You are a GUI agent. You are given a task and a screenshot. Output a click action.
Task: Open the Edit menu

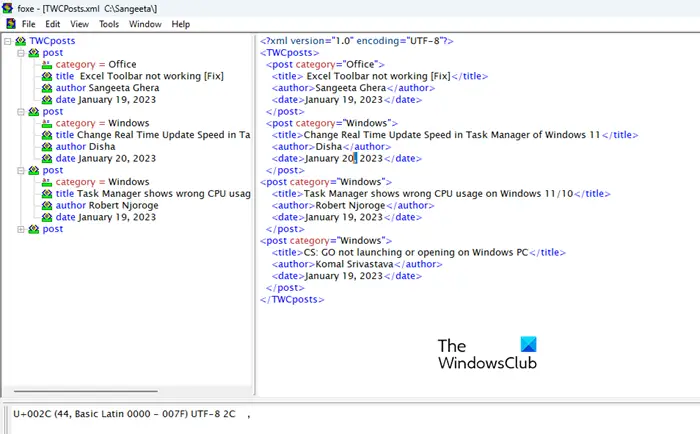[x=53, y=24]
